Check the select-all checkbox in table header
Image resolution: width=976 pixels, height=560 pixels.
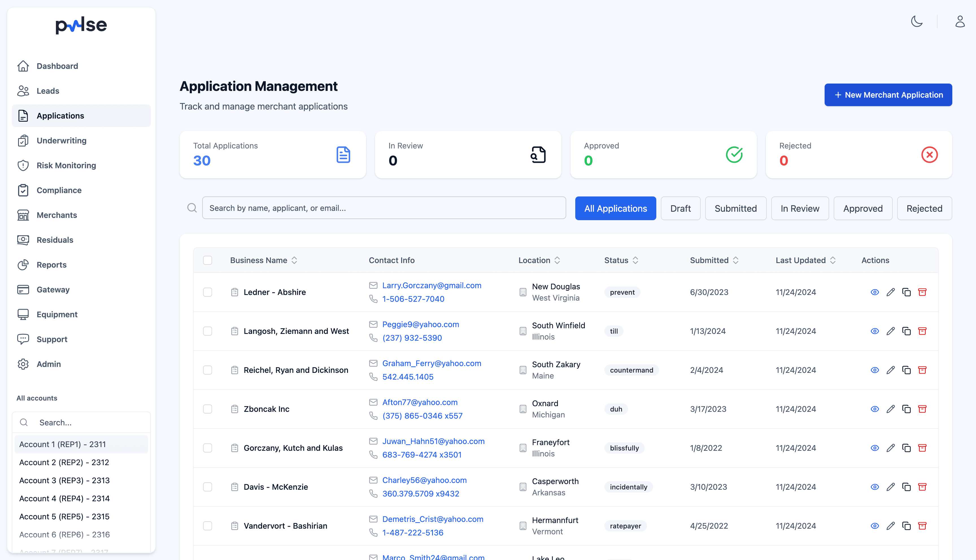(208, 261)
